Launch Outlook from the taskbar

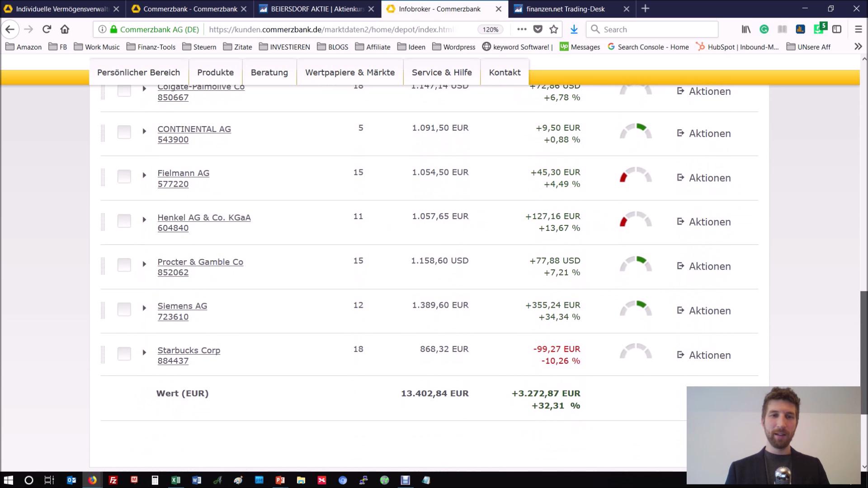point(71,480)
